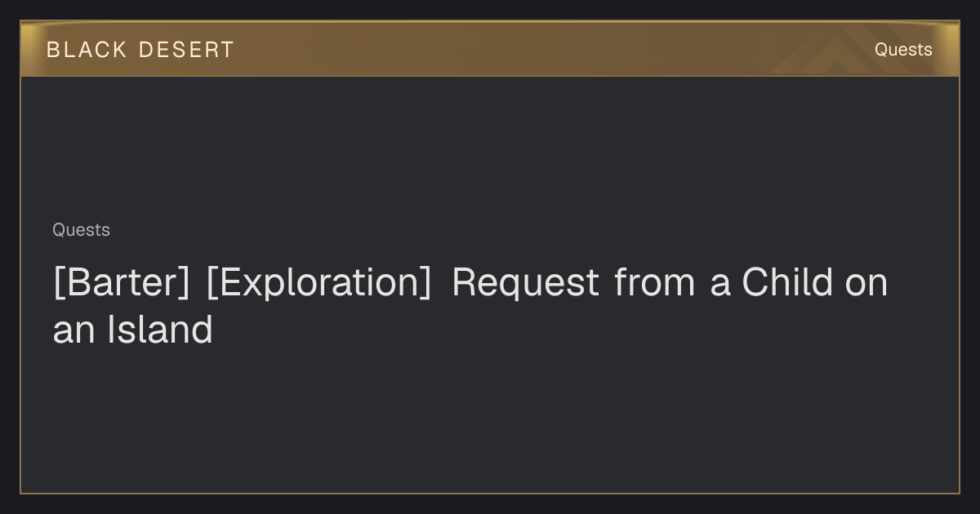Click the word DESERT in the logo
The width and height of the screenshot is (980, 514).
point(186,50)
